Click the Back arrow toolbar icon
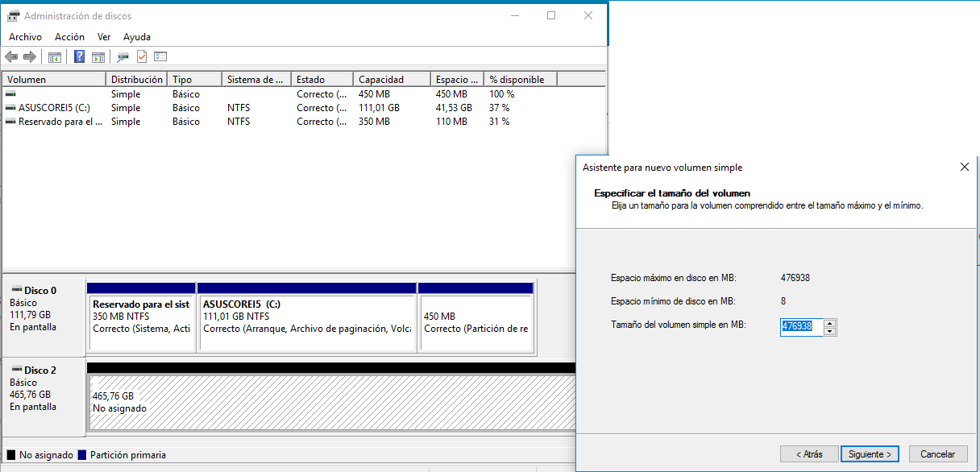The width and height of the screenshot is (980, 472). point(11,57)
